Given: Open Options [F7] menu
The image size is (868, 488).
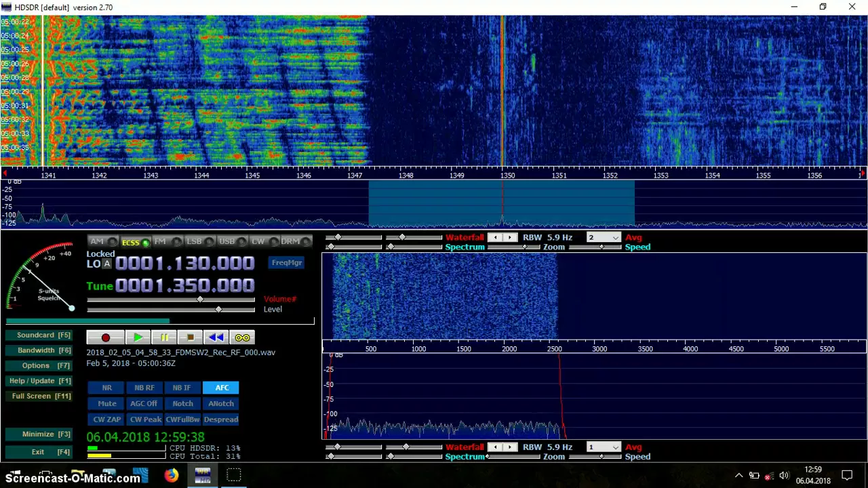Looking at the screenshot, I should [x=39, y=365].
